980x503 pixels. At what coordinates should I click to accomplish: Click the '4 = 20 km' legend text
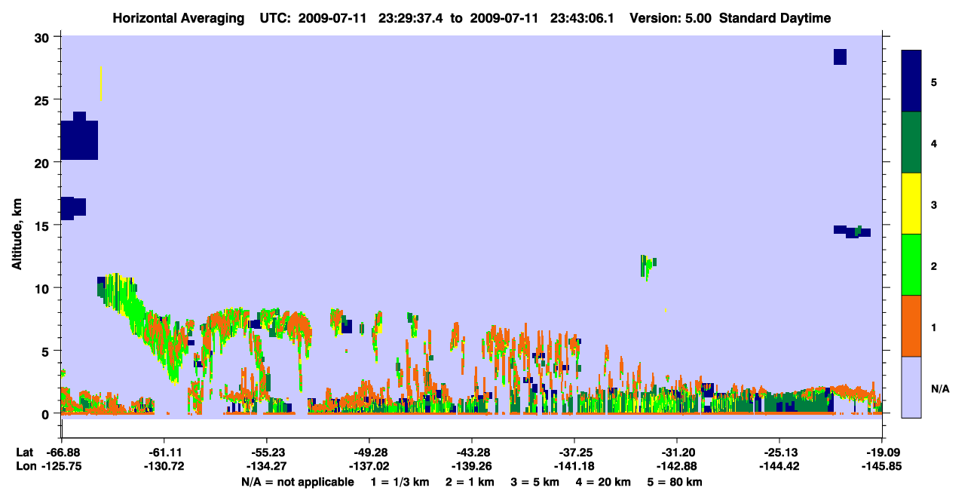click(604, 481)
